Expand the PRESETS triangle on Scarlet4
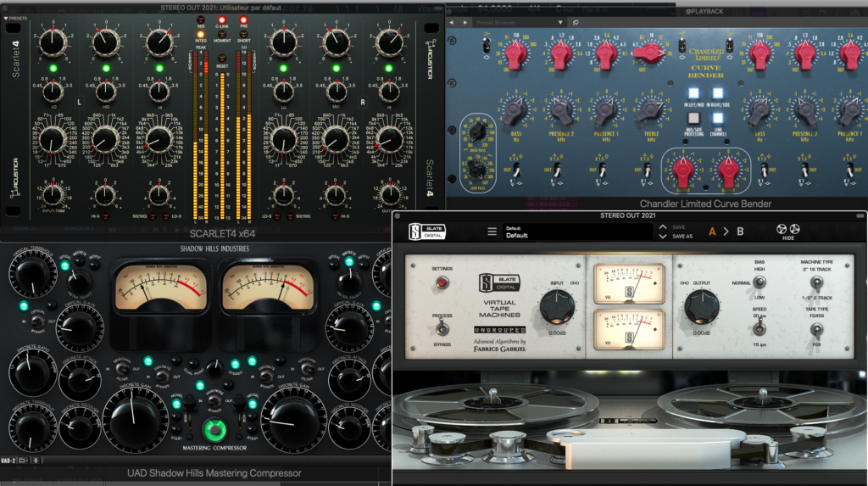The width and height of the screenshot is (868, 486). coord(6,19)
